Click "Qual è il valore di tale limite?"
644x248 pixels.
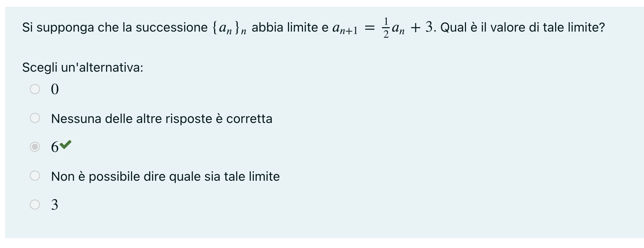522,27
